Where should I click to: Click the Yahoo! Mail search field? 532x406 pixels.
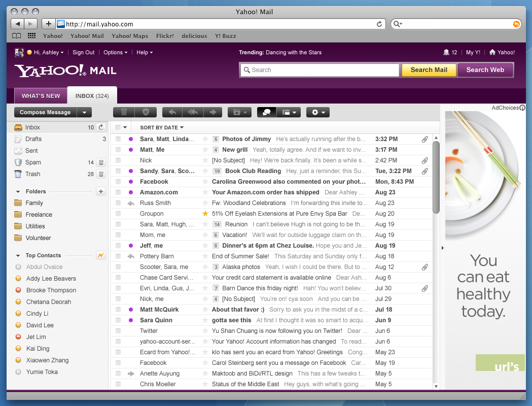pyautogui.click(x=320, y=70)
